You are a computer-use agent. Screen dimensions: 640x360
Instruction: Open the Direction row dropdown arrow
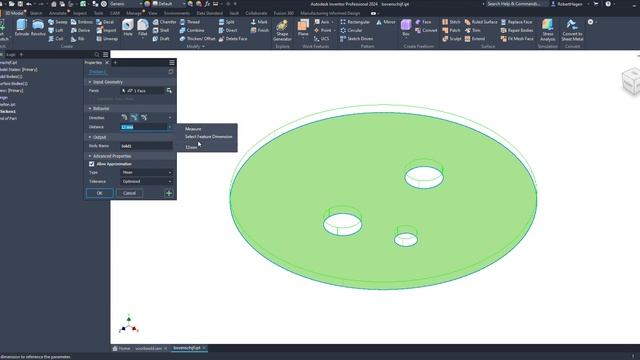(x=170, y=118)
